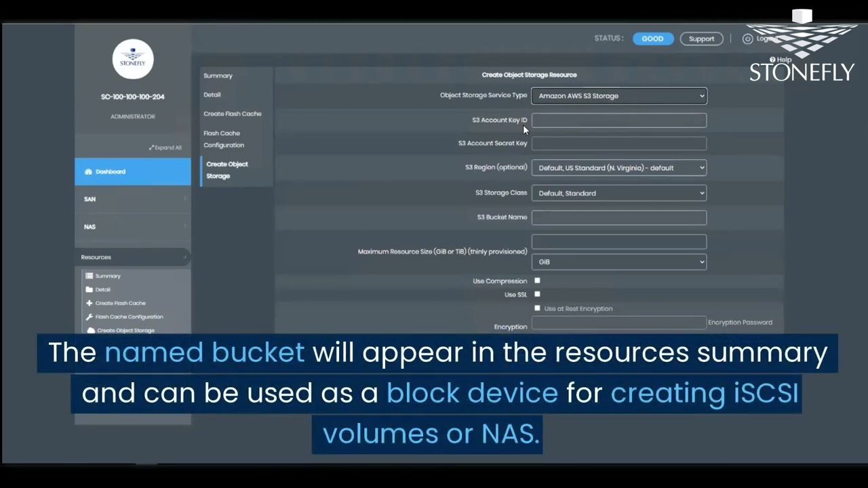Enable the Use SSL checkbox
Viewport: 868px width, 488px height.
[537, 294]
